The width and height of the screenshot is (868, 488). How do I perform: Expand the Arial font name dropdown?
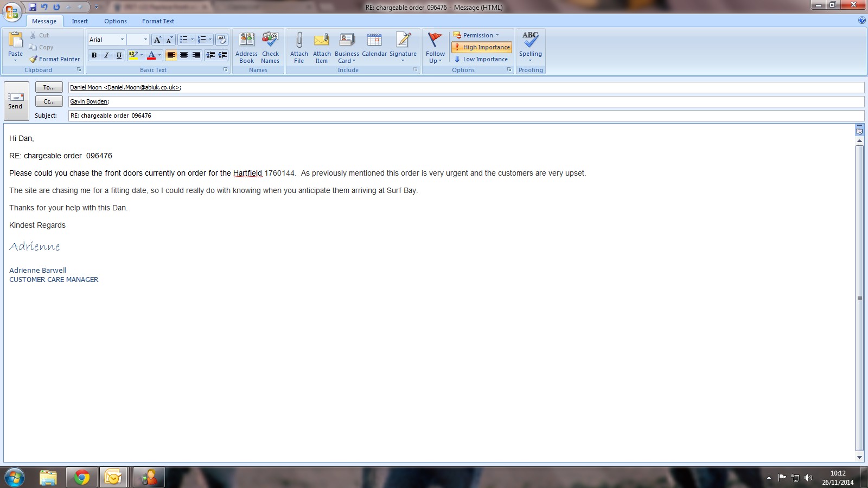122,40
